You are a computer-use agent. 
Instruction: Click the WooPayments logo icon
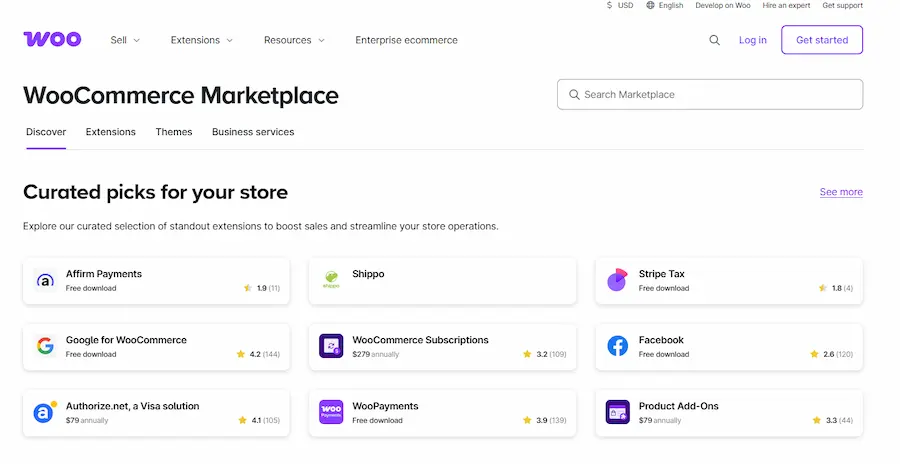[331, 412]
